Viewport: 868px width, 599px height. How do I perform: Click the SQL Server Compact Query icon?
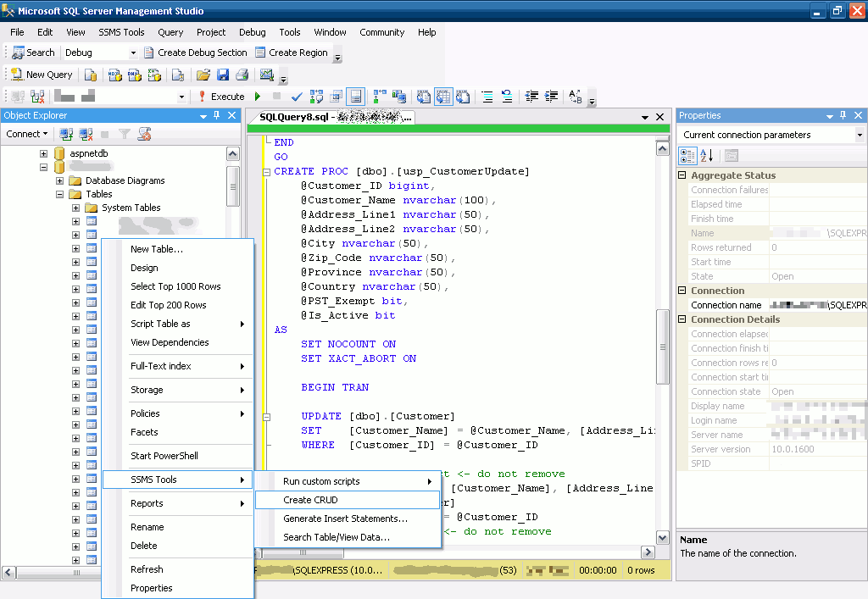pyautogui.click(x=178, y=75)
